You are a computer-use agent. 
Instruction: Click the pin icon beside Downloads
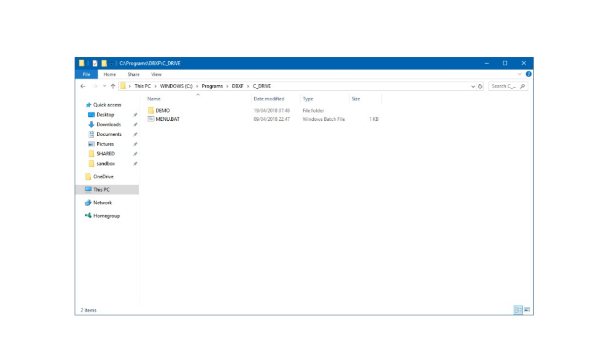pos(135,124)
